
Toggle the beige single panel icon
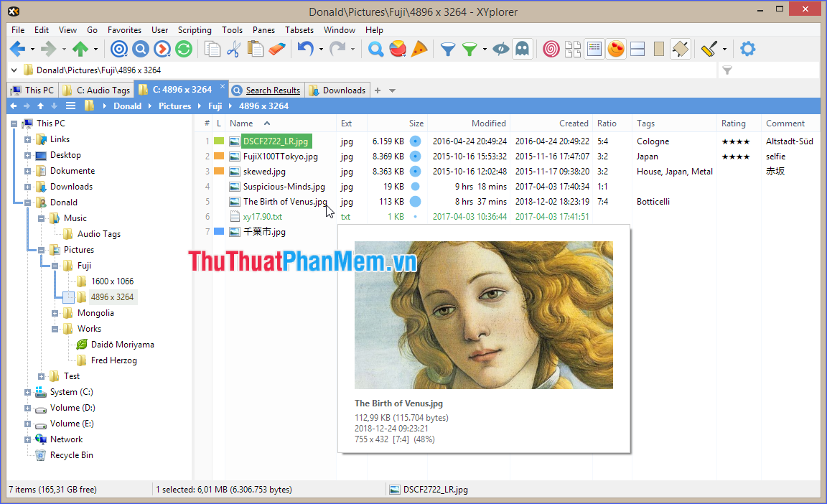point(659,49)
